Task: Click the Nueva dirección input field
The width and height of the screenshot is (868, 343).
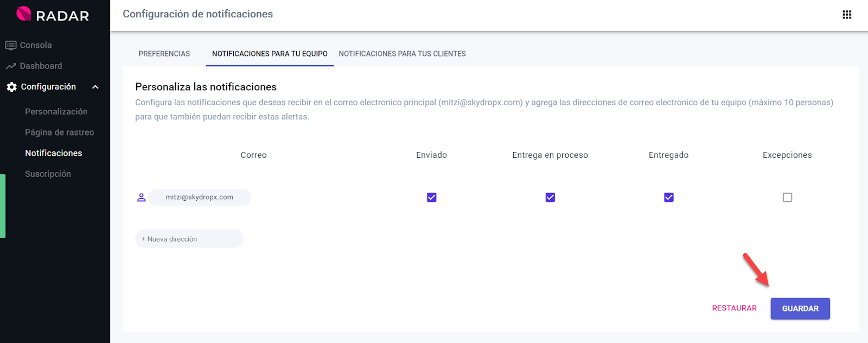Action: click(189, 239)
